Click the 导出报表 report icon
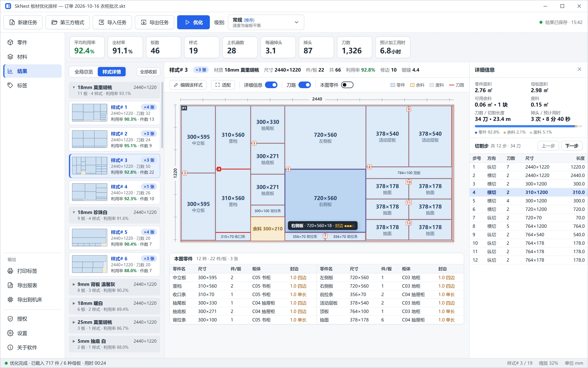588x368 pixels. tap(10, 285)
